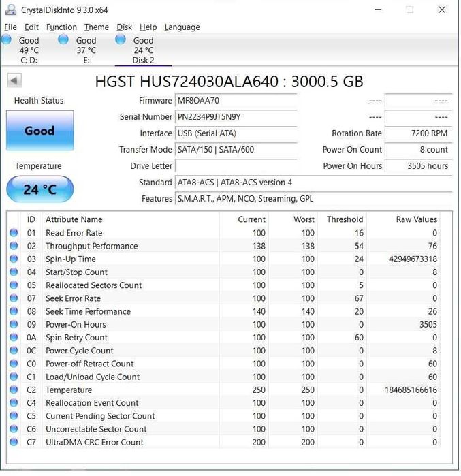Open the Disk menu
The height and width of the screenshot is (476, 461).
(x=124, y=27)
